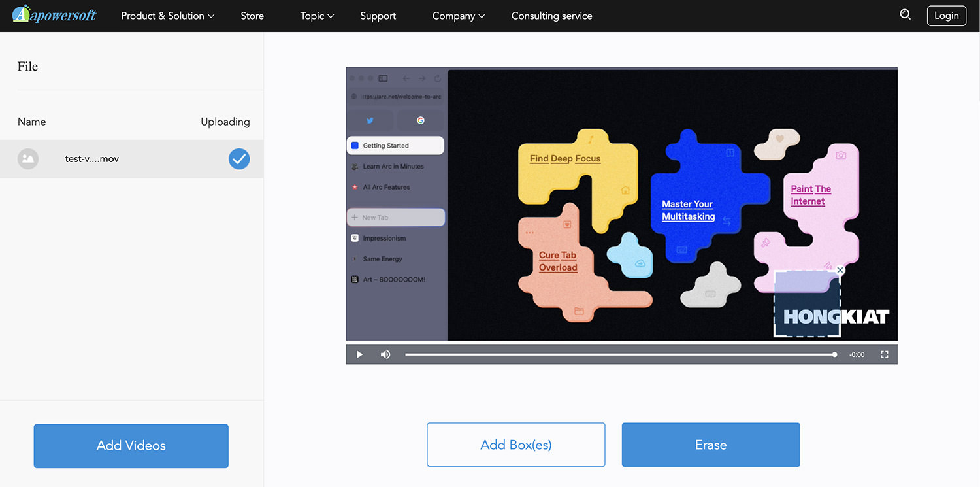The width and height of the screenshot is (980, 487).
Task: Play the video
Action: [359, 354]
